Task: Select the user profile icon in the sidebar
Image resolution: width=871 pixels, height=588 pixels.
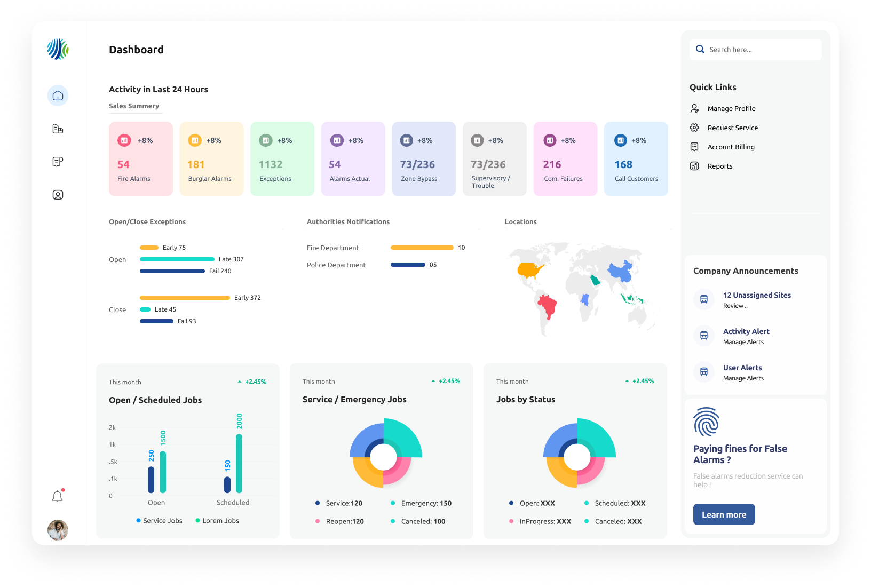Action: click(x=58, y=195)
